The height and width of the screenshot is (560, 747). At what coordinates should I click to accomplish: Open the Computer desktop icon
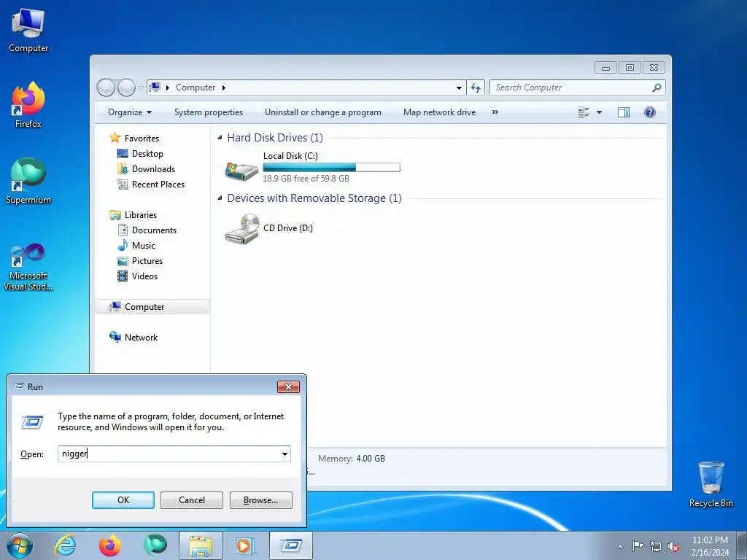pyautogui.click(x=28, y=30)
